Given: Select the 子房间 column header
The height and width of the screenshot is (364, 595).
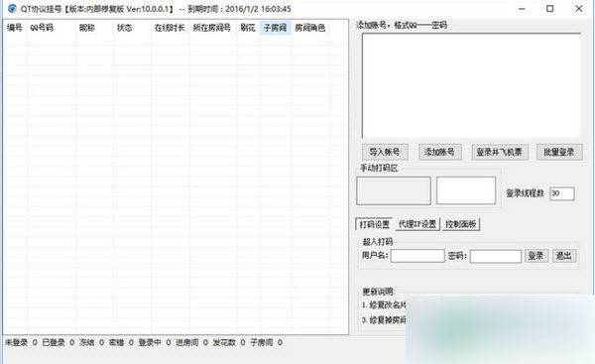Looking at the screenshot, I should point(276,28).
